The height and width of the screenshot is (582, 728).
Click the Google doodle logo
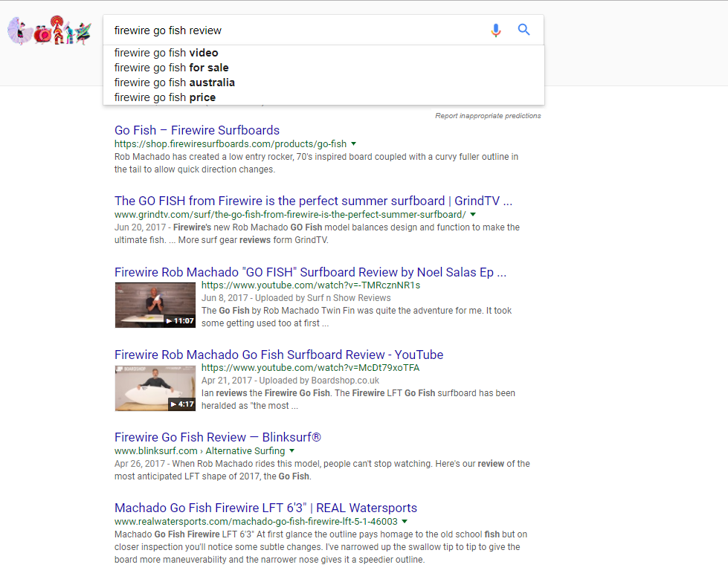[x=49, y=30]
